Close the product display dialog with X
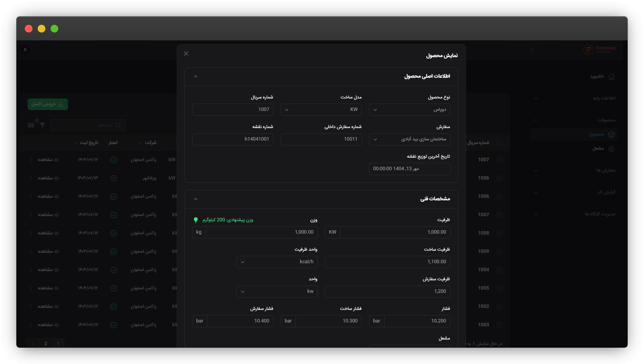The image size is (644, 364). (186, 53)
